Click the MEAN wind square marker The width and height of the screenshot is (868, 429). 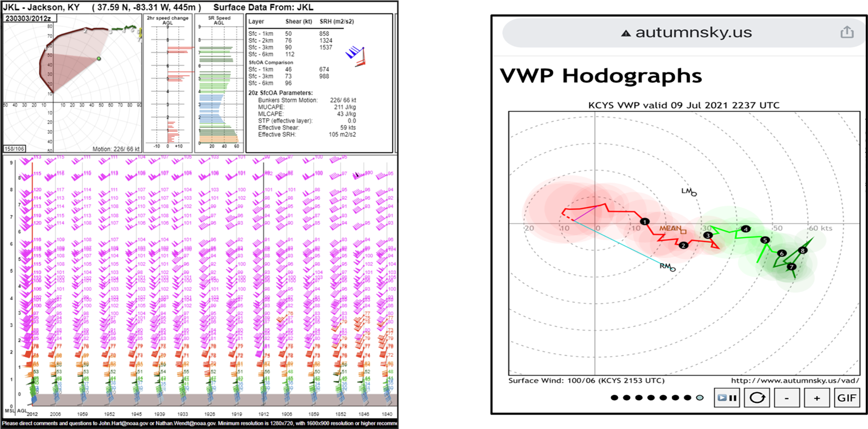click(683, 231)
